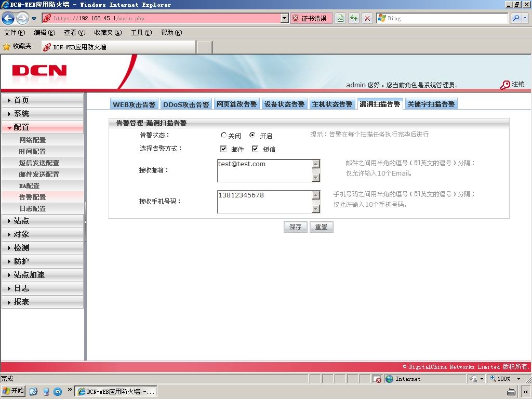Open the 帮助 menu
Image resolution: width=532 pixels, height=399 pixels.
[x=171, y=33]
